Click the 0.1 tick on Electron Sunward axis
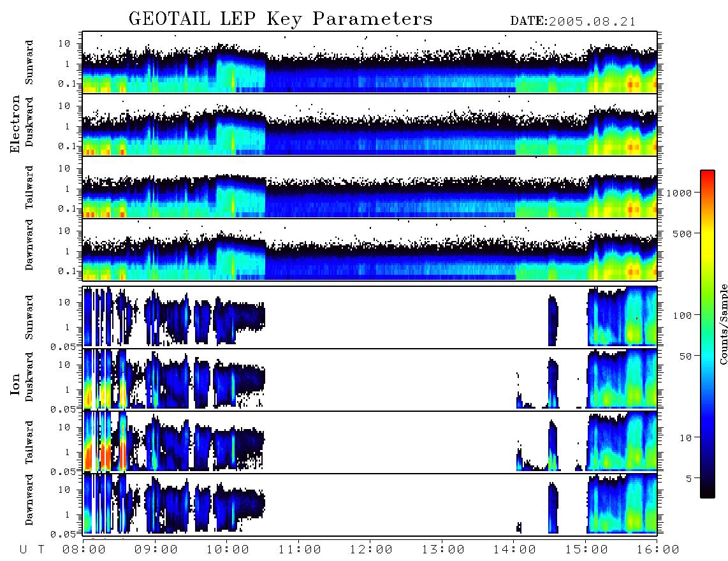 (67, 84)
